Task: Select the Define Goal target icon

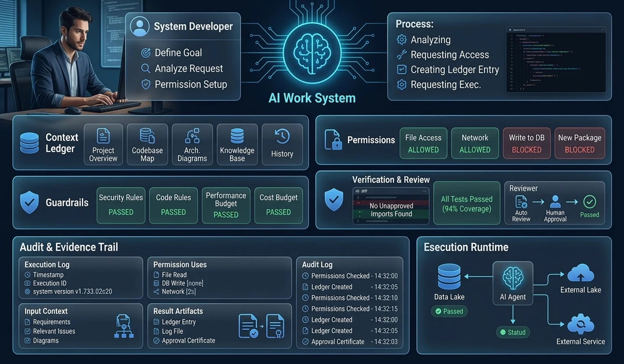Action: [x=146, y=53]
